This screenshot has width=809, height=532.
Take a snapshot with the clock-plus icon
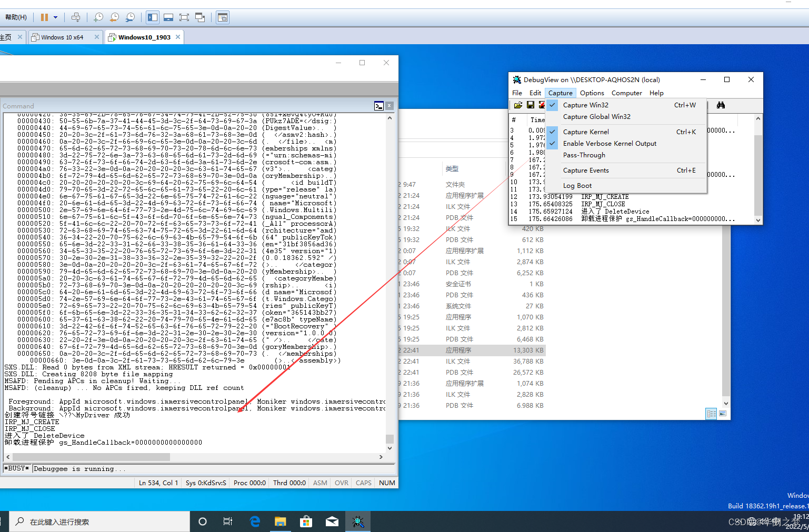point(98,17)
